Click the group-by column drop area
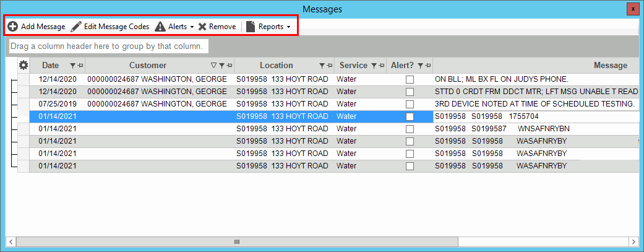Image resolution: width=644 pixels, height=252 pixels. point(109,46)
